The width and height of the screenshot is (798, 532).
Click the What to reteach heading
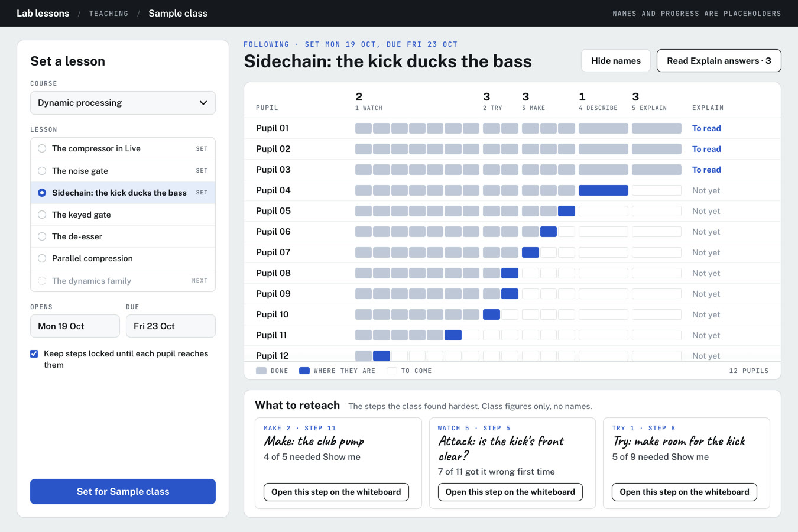[297, 405]
